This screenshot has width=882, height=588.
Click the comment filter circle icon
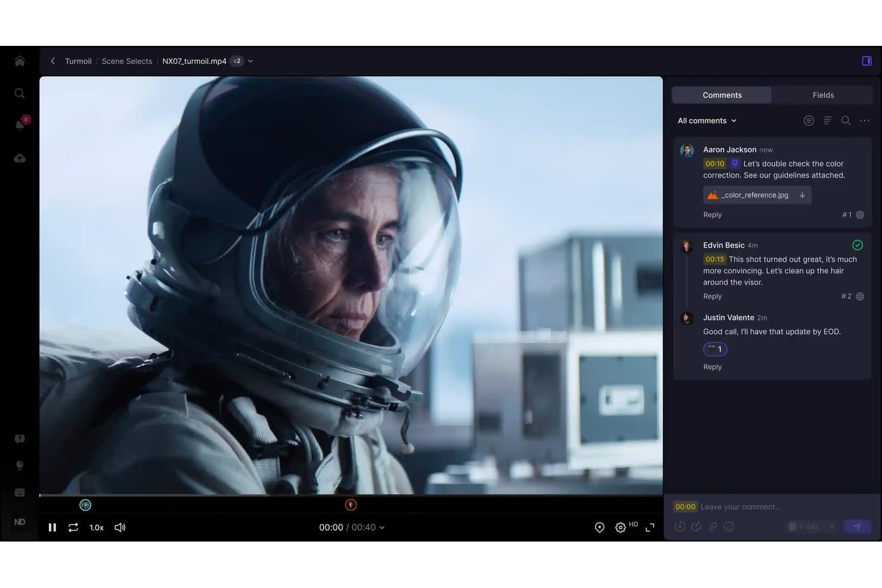point(809,120)
